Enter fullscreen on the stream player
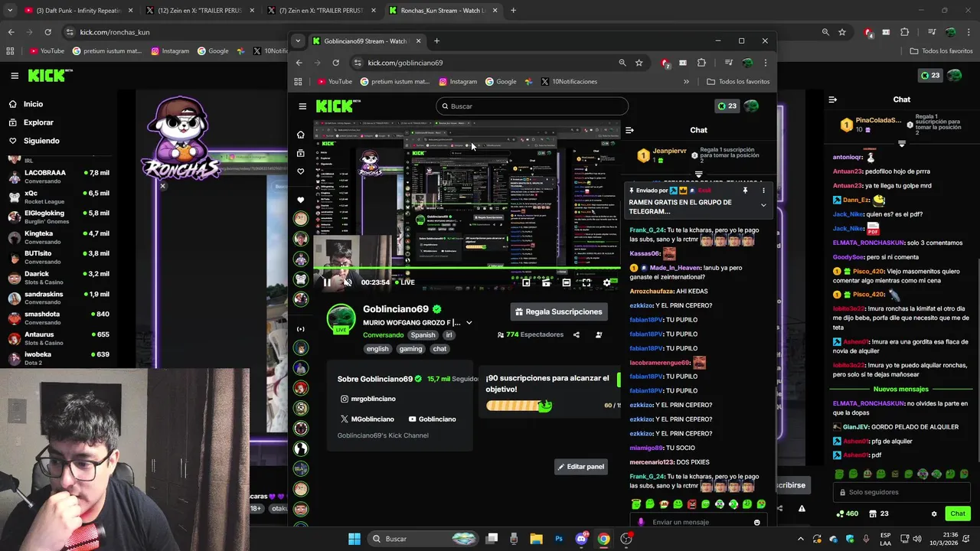The image size is (980, 551). click(586, 282)
